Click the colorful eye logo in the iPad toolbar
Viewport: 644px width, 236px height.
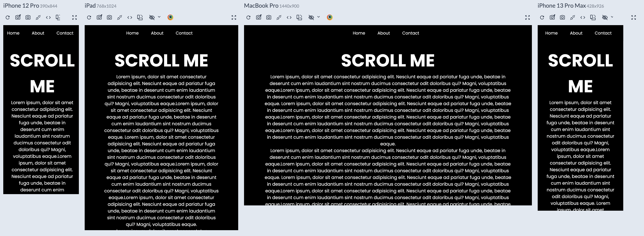click(x=170, y=17)
